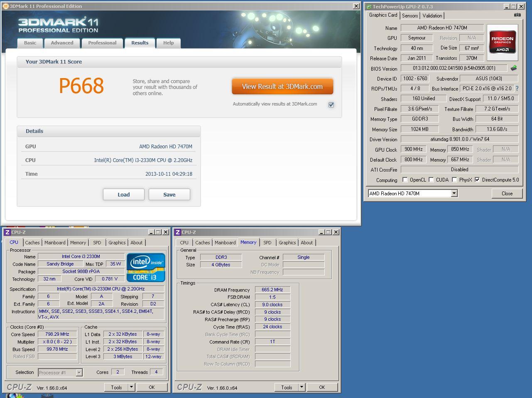
Task: Click the CAS# Latency 9.0 clocks value
Action: pyautogui.click(x=272, y=305)
